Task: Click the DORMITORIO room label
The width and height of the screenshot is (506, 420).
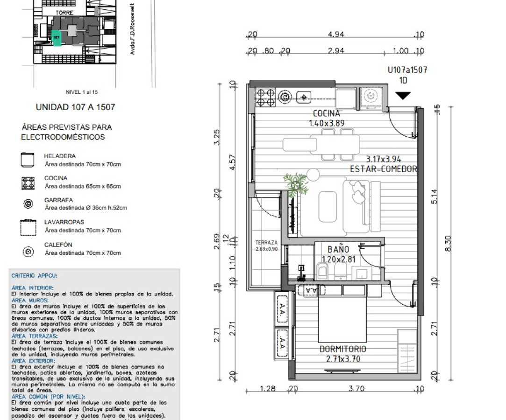Action: click(x=343, y=349)
